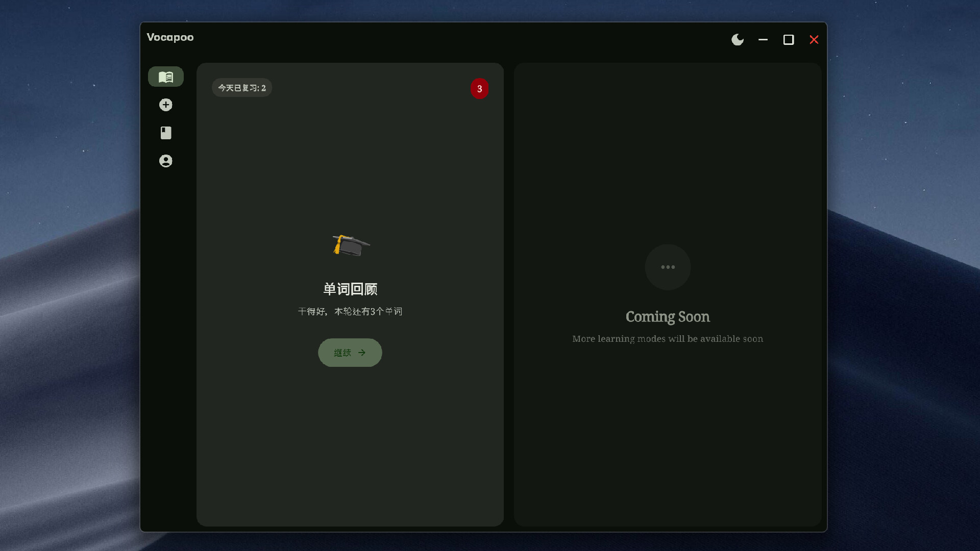
Task: Click the "More learning modes" text
Action: [668, 338]
